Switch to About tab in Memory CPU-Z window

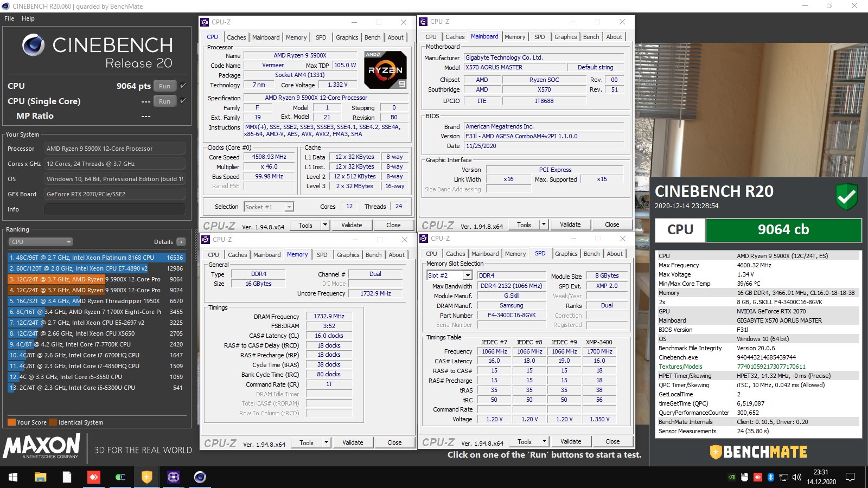(397, 255)
